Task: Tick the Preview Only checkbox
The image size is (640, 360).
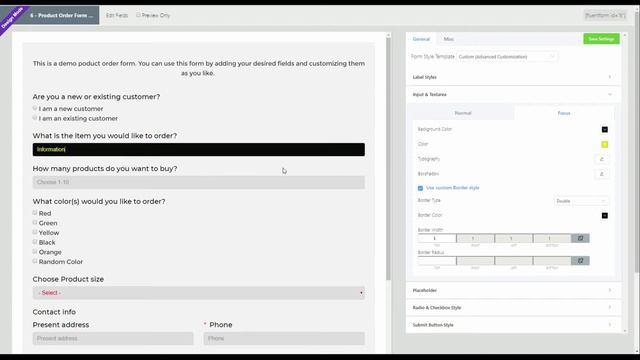Action: click(x=138, y=15)
